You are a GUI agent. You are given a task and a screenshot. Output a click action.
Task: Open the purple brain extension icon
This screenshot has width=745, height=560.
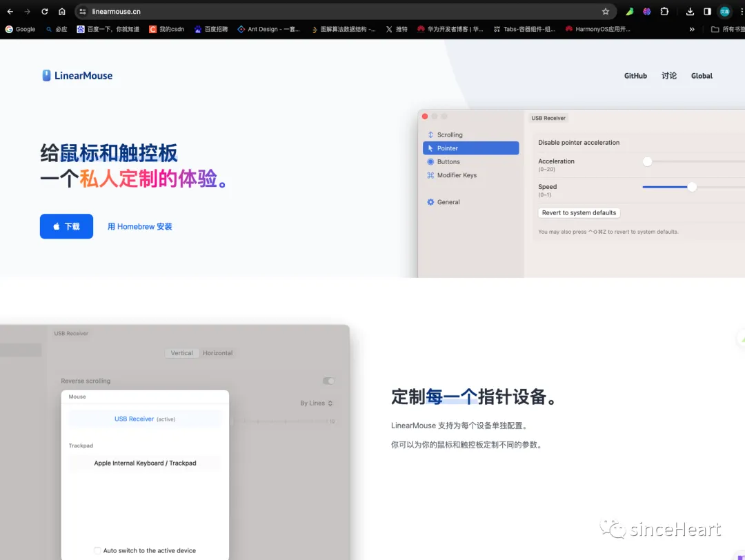click(646, 12)
